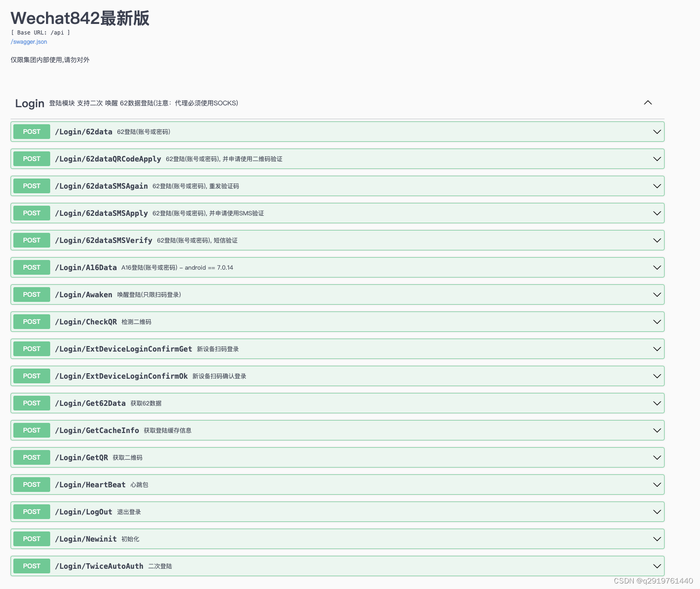Click POST badge of /Login/CheckQR

point(32,322)
